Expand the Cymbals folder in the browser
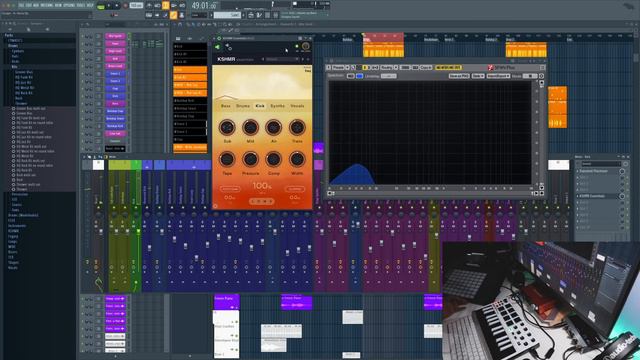 coord(18,51)
